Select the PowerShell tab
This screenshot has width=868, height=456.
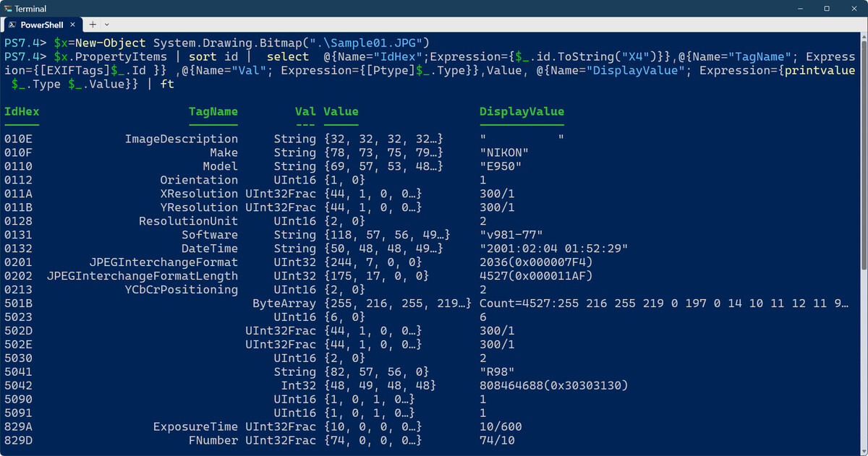pyautogui.click(x=42, y=25)
